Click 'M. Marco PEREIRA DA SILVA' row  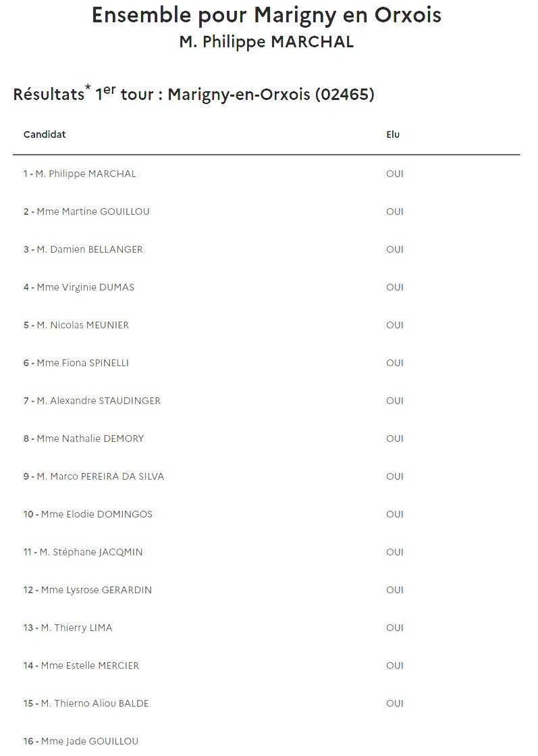94,476
